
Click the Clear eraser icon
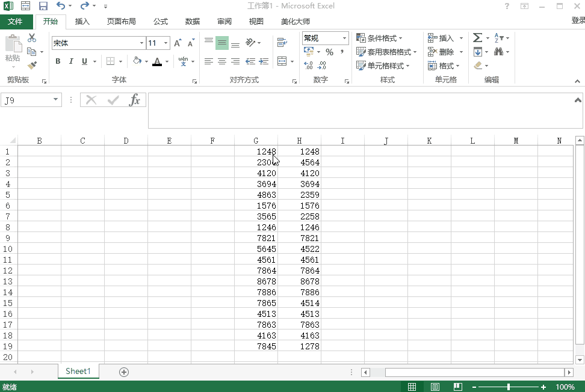point(478,66)
